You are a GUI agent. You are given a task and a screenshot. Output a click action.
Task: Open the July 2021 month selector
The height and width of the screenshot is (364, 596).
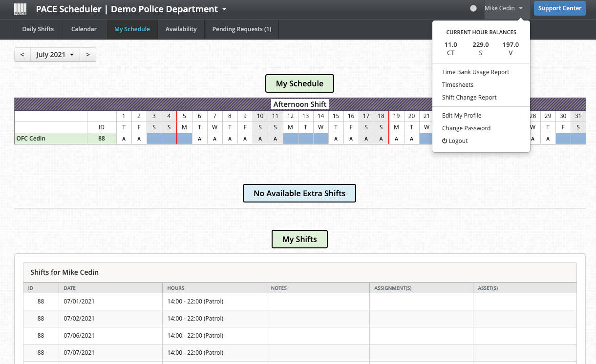click(54, 54)
